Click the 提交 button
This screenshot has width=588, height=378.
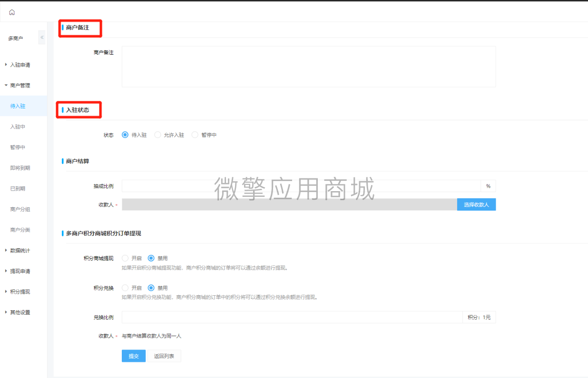(134, 356)
